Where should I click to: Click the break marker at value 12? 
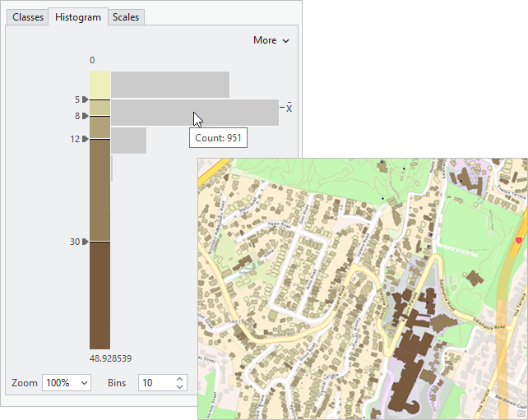click(x=86, y=139)
